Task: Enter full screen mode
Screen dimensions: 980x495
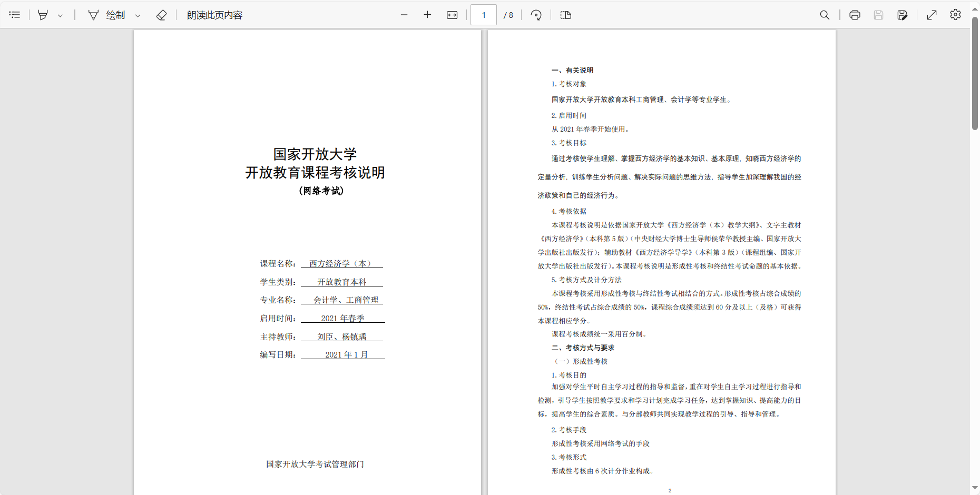Action: click(932, 15)
